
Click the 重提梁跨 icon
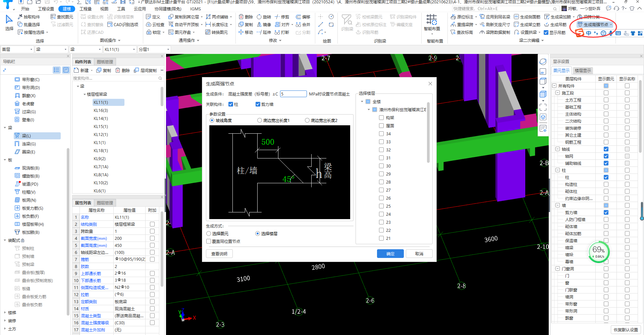[x=453, y=24]
